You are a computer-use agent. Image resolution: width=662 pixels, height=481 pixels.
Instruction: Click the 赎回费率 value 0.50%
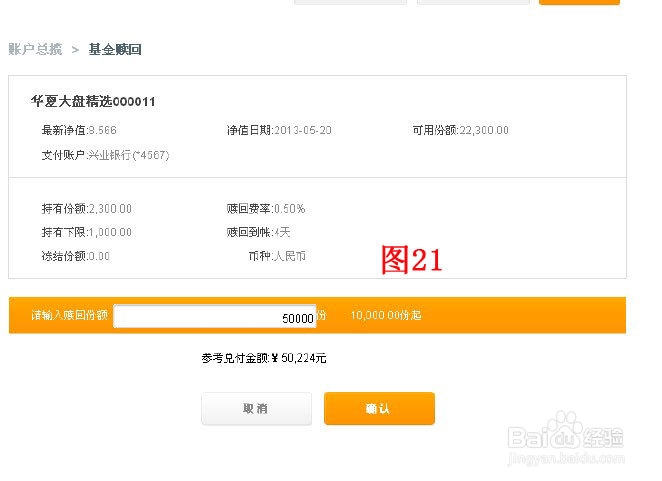coord(290,209)
